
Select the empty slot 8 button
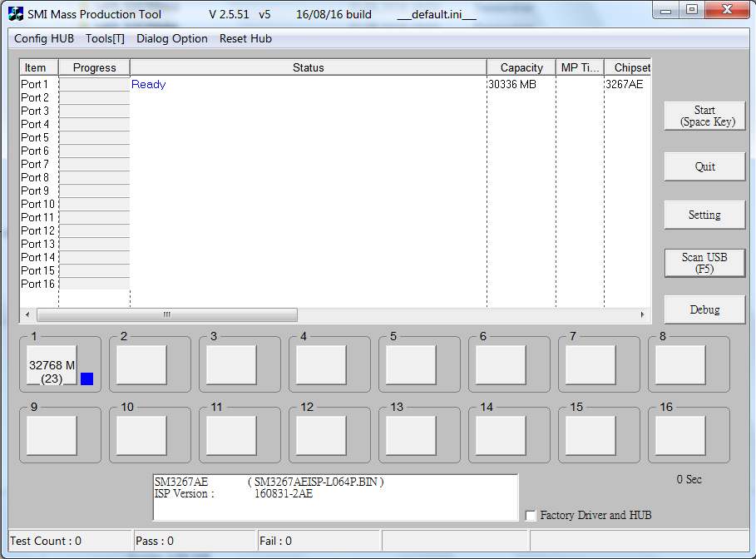(680, 365)
